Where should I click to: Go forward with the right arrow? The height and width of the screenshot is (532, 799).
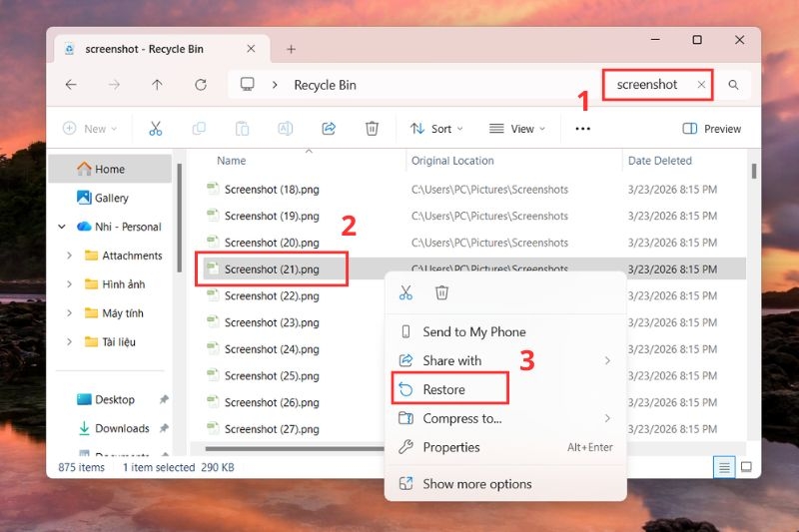coord(114,85)
